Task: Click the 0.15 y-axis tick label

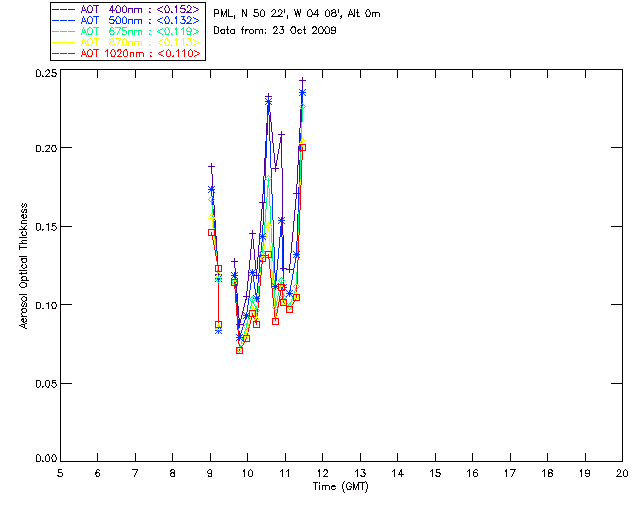Action: [x=46, y=227]
